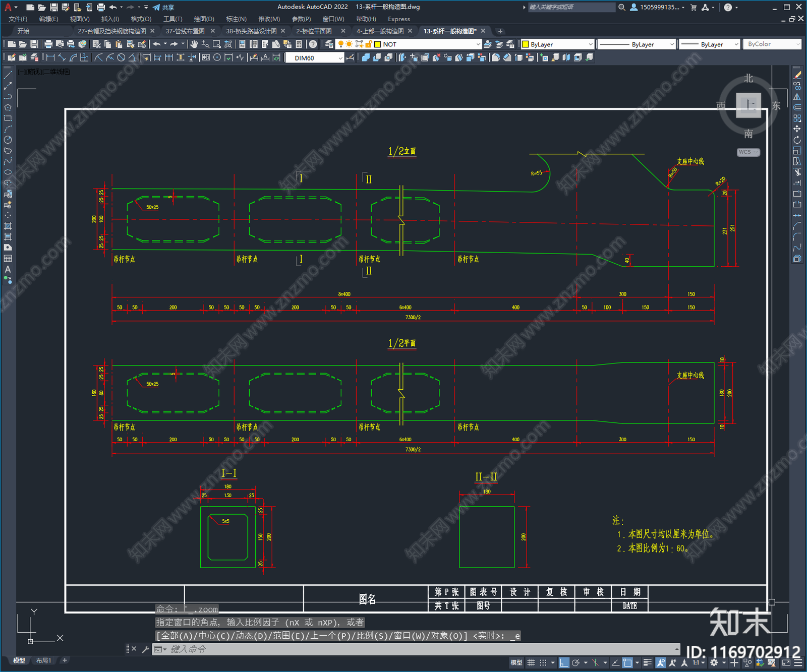Select the Move tool on the right toolbar
The height and width of the screenshot is (672, 807).
pyautogui.click(x=797, y=129)
